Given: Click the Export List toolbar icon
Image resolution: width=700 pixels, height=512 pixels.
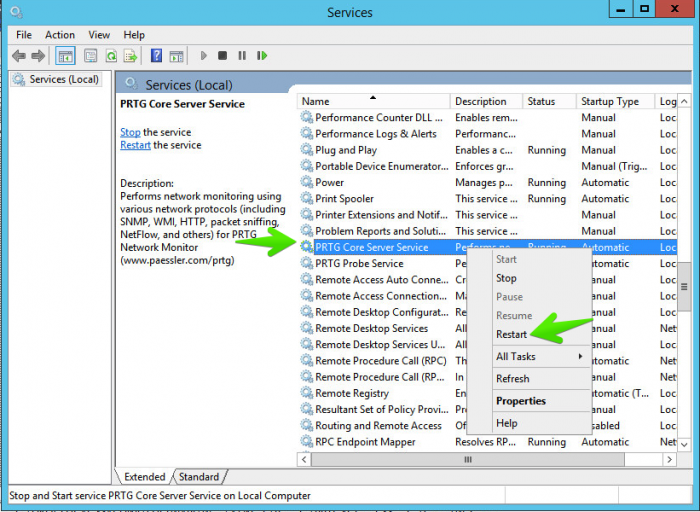Looking at the screenshot, I should point(130,56).
